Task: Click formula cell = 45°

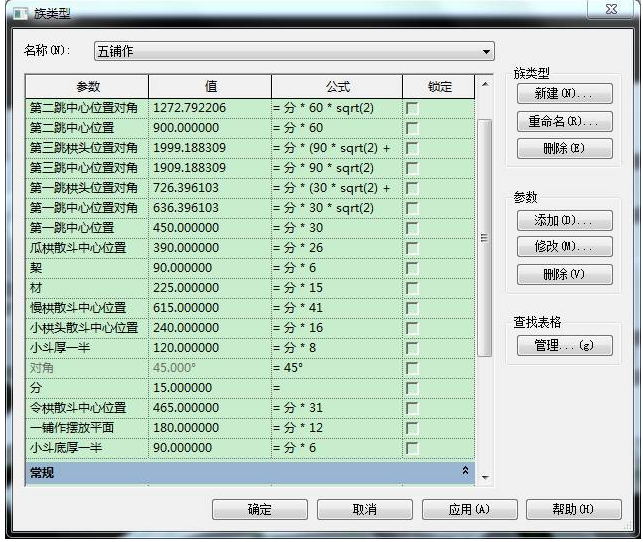Action: 337,368
